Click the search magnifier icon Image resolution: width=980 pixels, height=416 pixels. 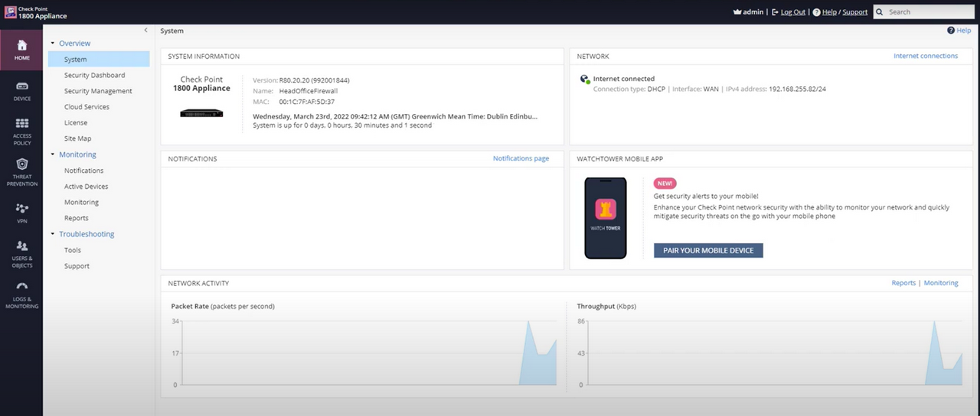880,12
